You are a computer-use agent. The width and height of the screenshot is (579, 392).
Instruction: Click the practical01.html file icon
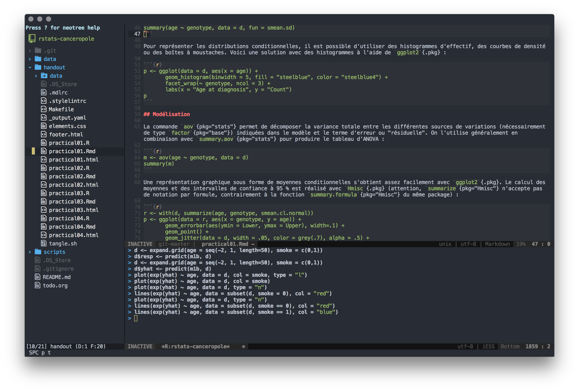(44, 159)
